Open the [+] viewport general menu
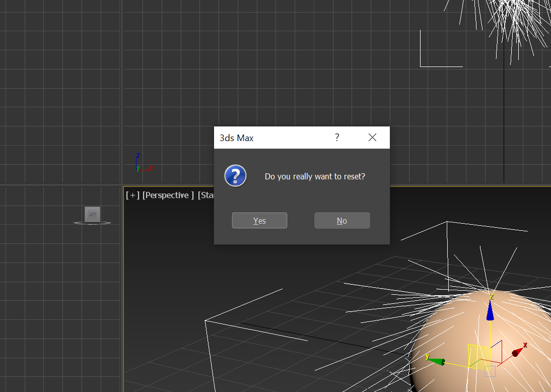 click(x=132, y=195)
